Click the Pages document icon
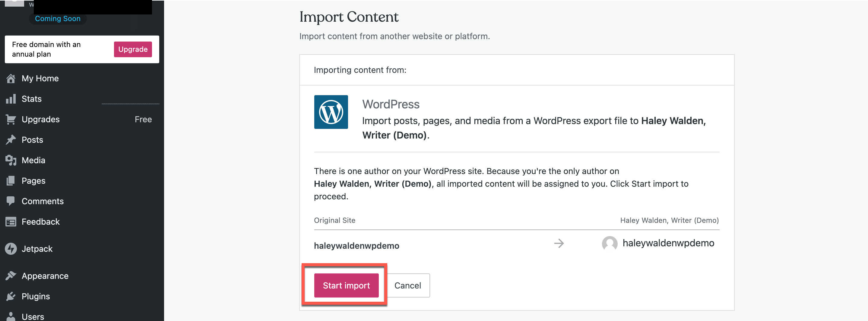 point(11,181)
